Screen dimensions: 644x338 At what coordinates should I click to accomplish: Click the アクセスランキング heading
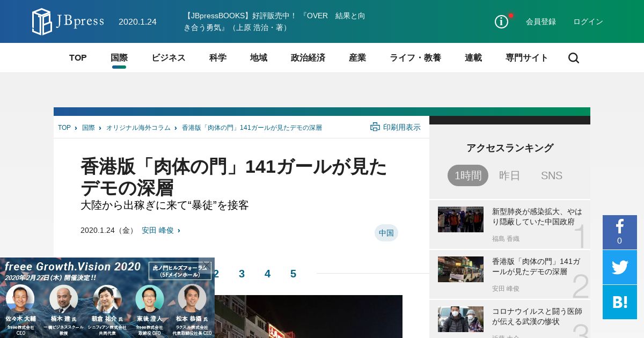tap(510, 148)
